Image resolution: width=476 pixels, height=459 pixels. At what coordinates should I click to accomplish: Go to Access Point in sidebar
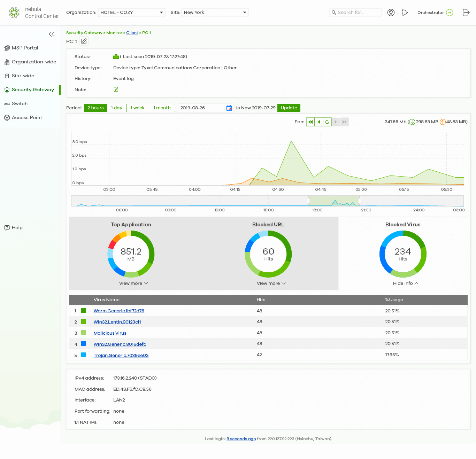[x=27, y=118]
